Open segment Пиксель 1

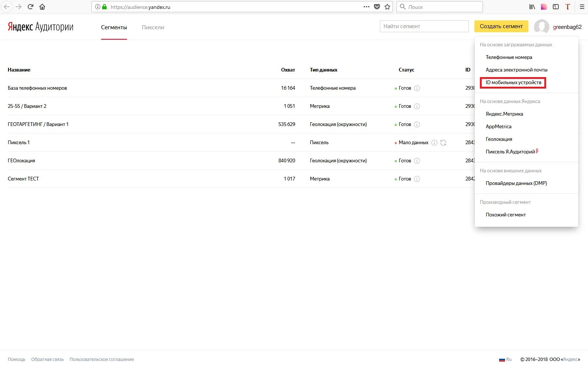pos(19,142)
